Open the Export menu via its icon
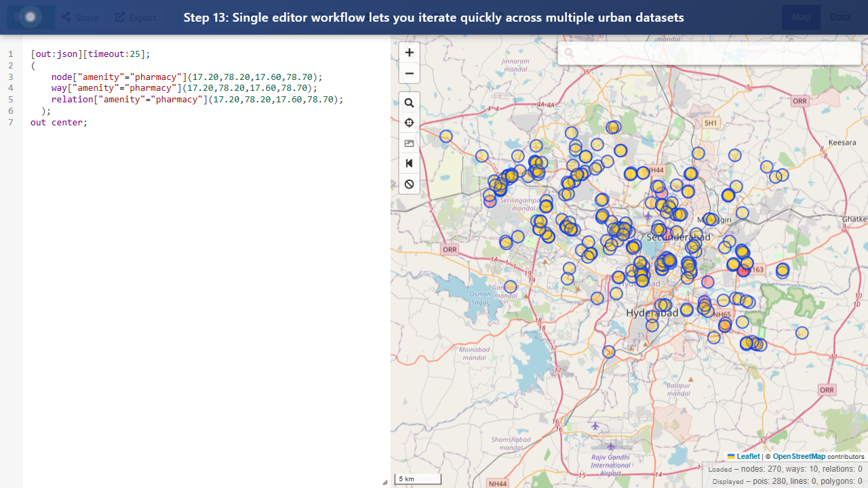Viewport: 868px width, 488px height. (119, 17)
